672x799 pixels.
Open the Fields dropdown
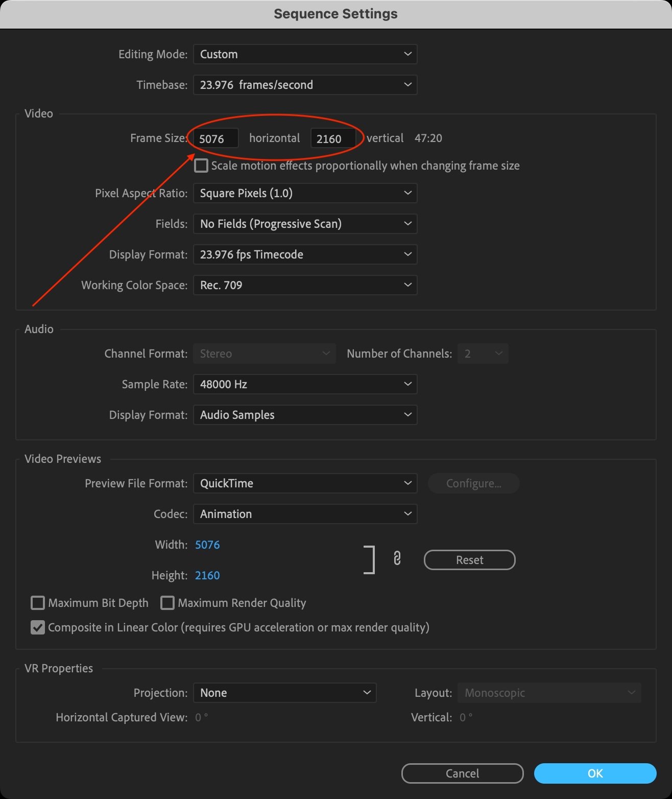point(305,224)
